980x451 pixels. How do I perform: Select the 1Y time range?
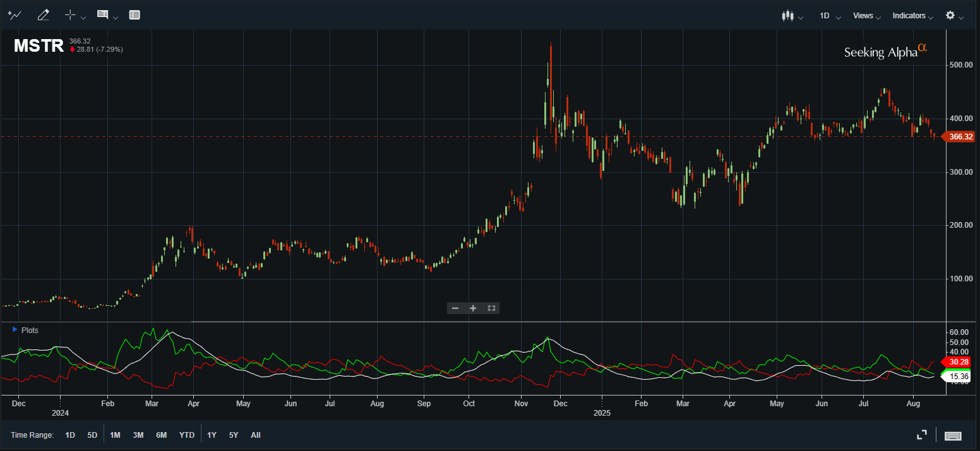click(212, 435)
